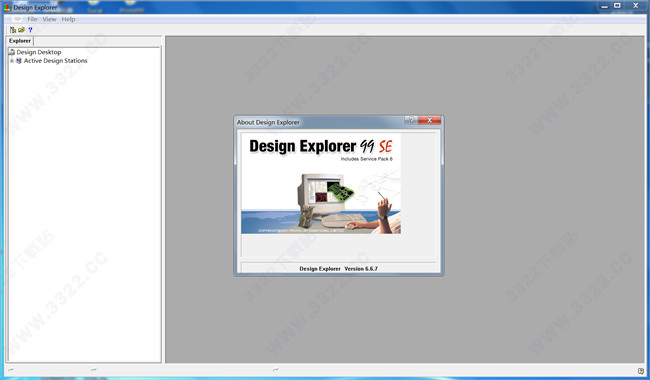Screen dimensions: 650x380
Task: Click the Design Explorer title bar app icon
Action: (x=7, y=7)
